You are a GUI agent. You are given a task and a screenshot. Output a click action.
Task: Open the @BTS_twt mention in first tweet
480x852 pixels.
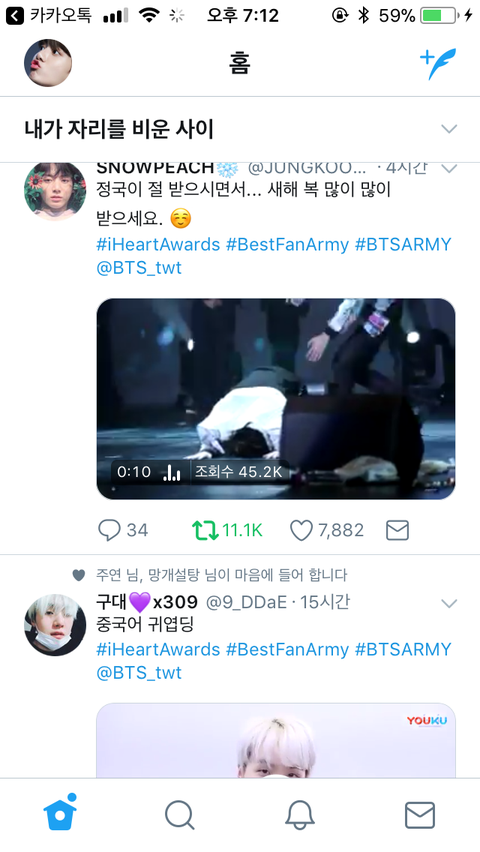(139, 268)
